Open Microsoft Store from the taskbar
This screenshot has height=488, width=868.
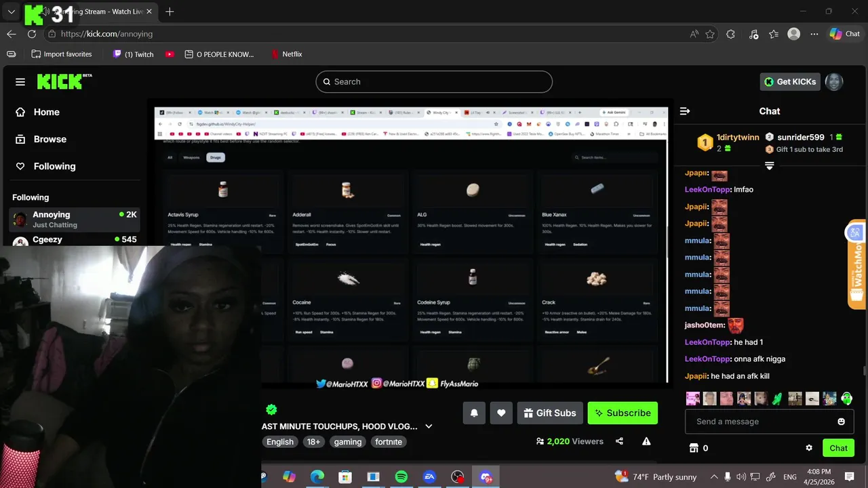[345, 477]
